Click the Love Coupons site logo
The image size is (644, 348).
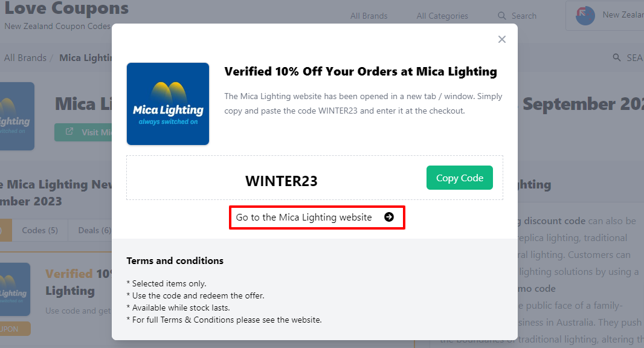[66, 10]
